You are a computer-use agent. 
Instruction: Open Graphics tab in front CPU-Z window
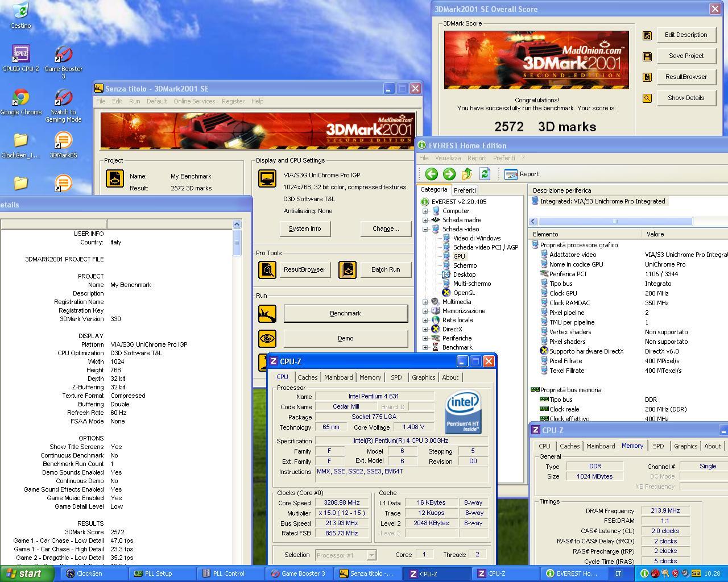click(423, 377)
